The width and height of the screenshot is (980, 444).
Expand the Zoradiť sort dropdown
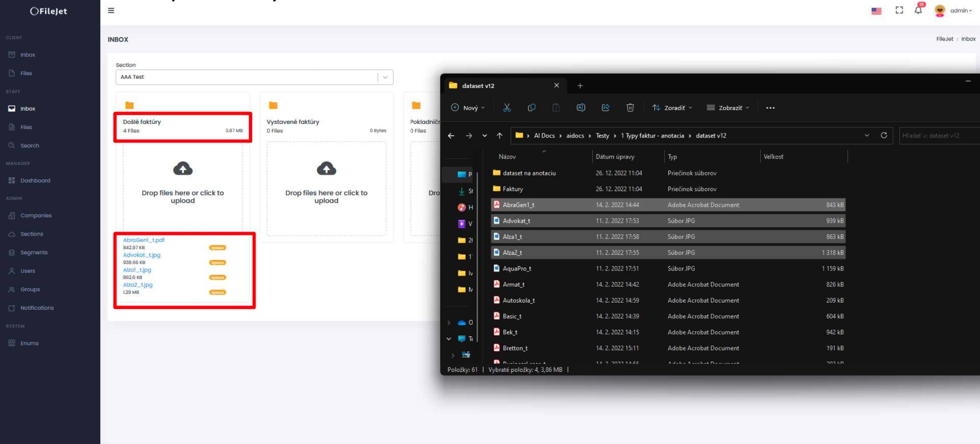673,108
